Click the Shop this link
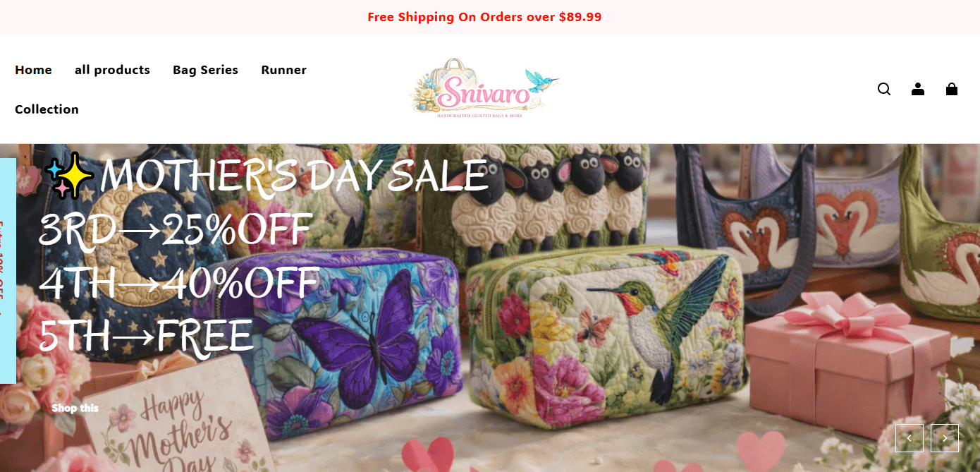Viewport: 980px width, 472px height. click(x=75, y=408)
